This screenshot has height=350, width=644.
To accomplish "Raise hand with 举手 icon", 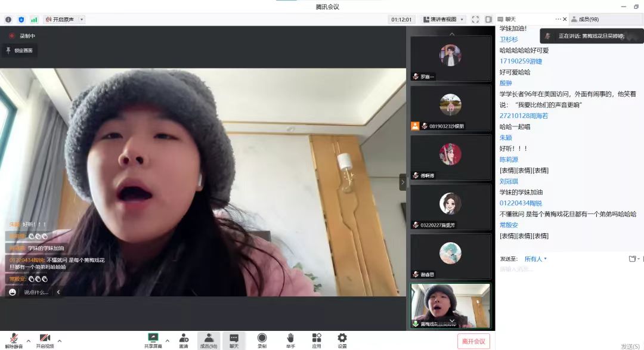I will click(x=290, y=340).
